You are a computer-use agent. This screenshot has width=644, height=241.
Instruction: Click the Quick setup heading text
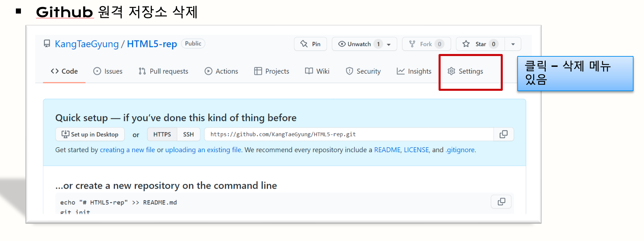coord(176,118)
